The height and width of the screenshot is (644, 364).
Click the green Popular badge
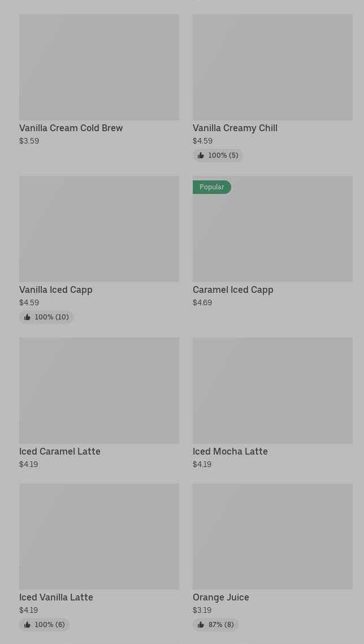212,187
